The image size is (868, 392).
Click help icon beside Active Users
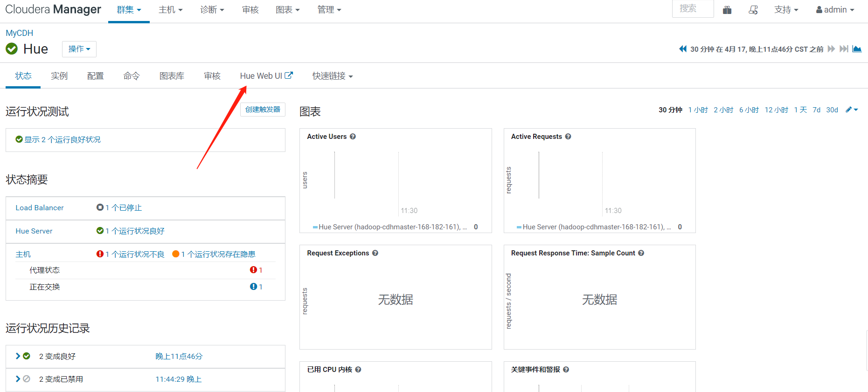pyautogui.click(x=353, y=137)
